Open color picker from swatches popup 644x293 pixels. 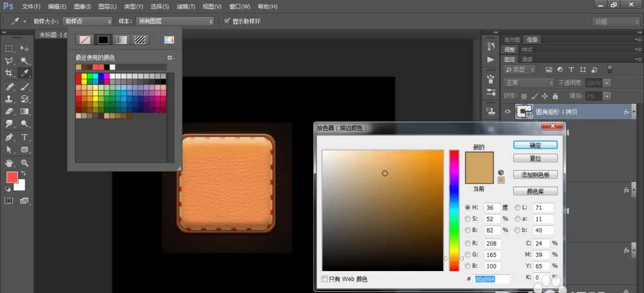pyautogui.click(x=169, y=39)
